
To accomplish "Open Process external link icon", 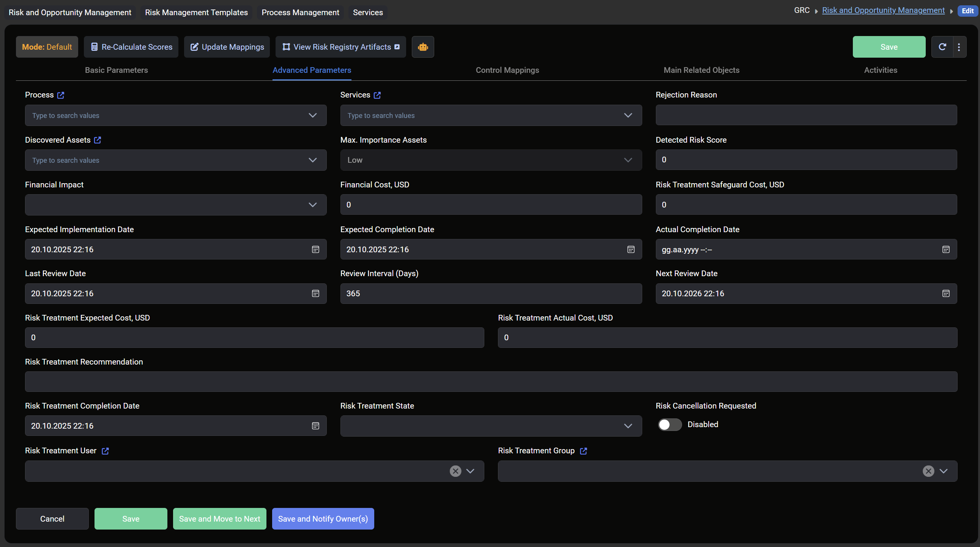I will [60, 95].
